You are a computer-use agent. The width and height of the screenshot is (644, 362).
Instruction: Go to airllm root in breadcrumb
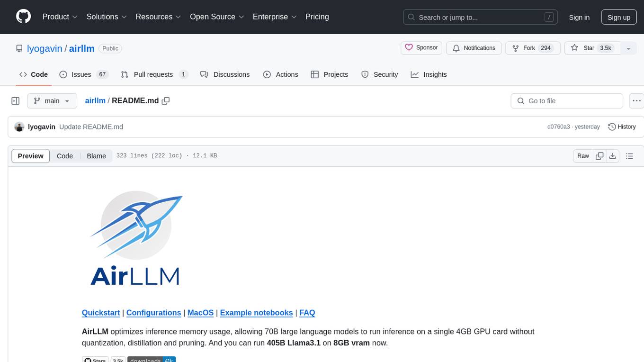[95, 101]
